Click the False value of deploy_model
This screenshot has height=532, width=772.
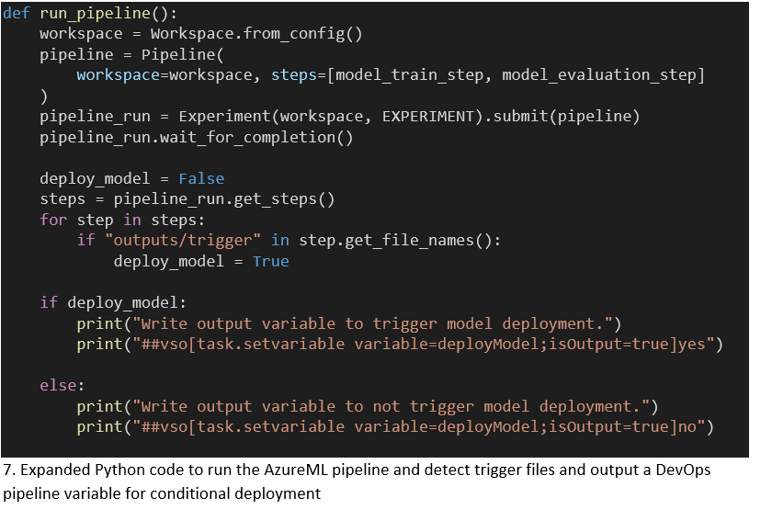pyautogui.click(x=201, y=178)
